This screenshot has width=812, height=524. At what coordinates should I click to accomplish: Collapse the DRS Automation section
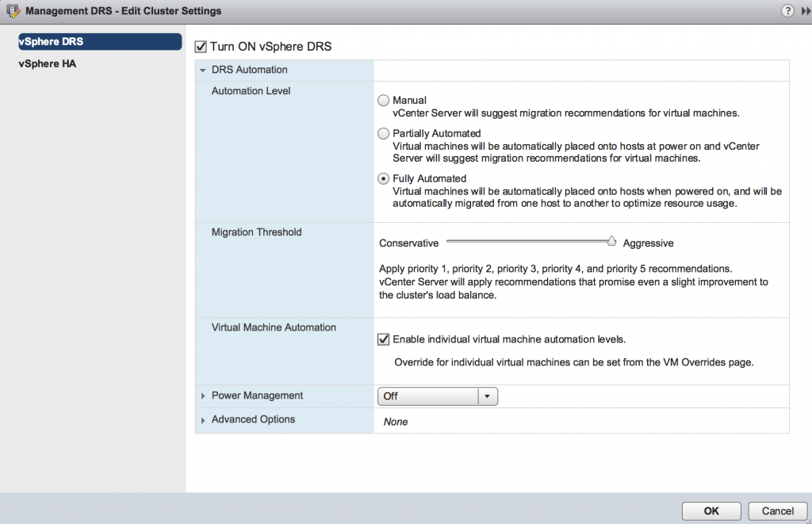click(x=203, y=71)
